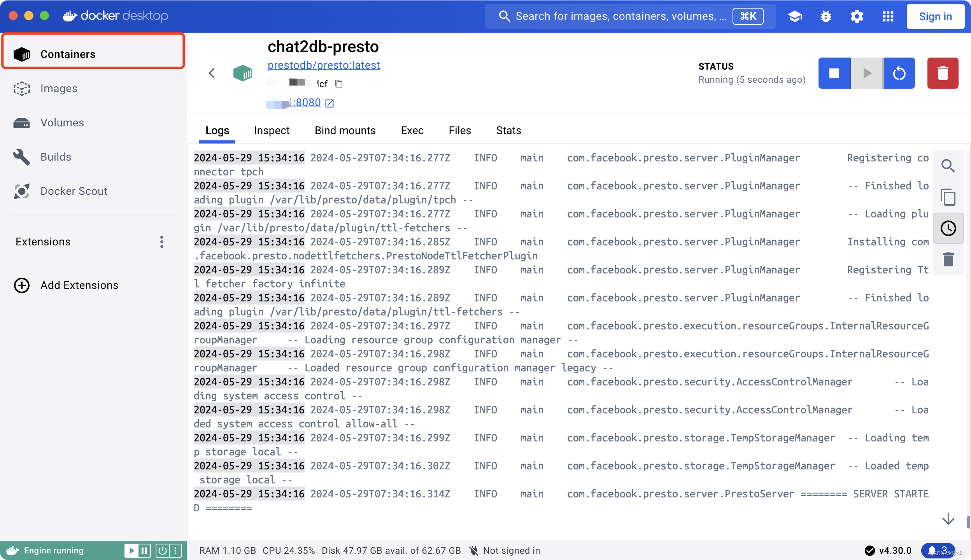Click the Not signed in status indicator
This screenshot has width=971, height=560.
(x=505, y=551)
